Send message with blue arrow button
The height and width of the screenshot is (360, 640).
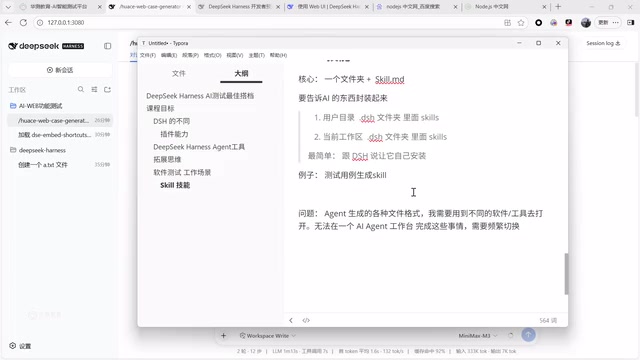529,335
